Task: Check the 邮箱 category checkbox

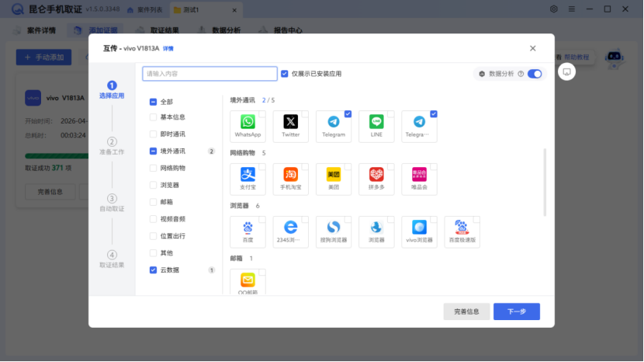Action: [x=153, y=202]
